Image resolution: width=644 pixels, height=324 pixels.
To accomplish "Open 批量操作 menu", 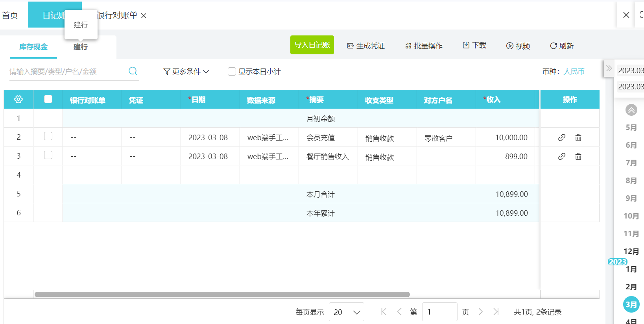I will pos(424,46).
